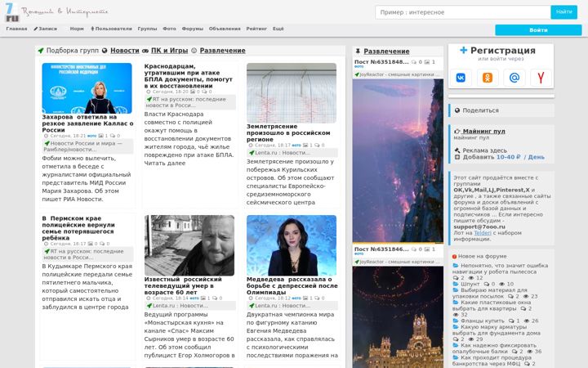588x368 pixels.
Task: Click the blue plus icon beside Регистрация
Action: (464, 50)
